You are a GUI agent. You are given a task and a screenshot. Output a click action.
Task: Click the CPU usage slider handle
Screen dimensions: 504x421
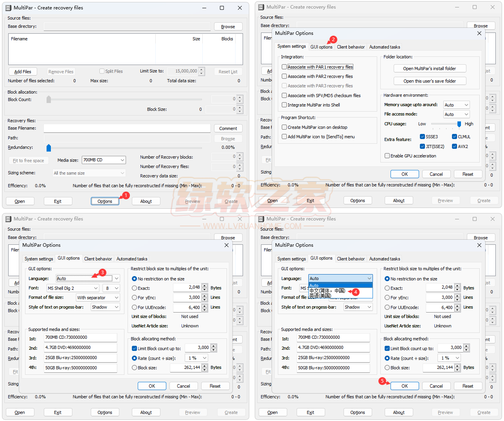[459, 124]
